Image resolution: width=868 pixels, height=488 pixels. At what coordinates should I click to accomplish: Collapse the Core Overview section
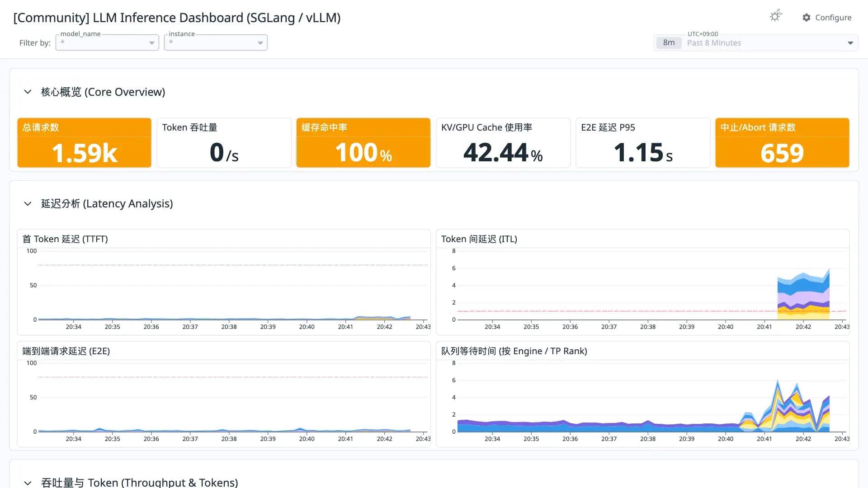[x=28, y=92]
